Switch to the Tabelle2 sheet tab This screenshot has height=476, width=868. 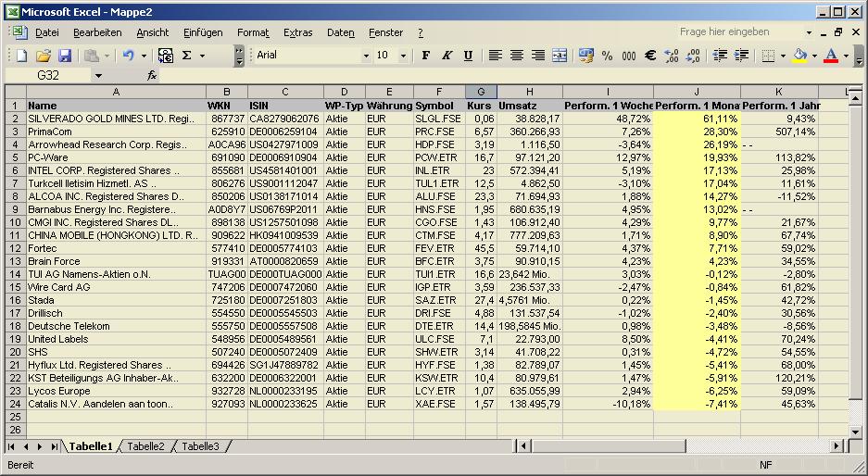click(145, 446)
